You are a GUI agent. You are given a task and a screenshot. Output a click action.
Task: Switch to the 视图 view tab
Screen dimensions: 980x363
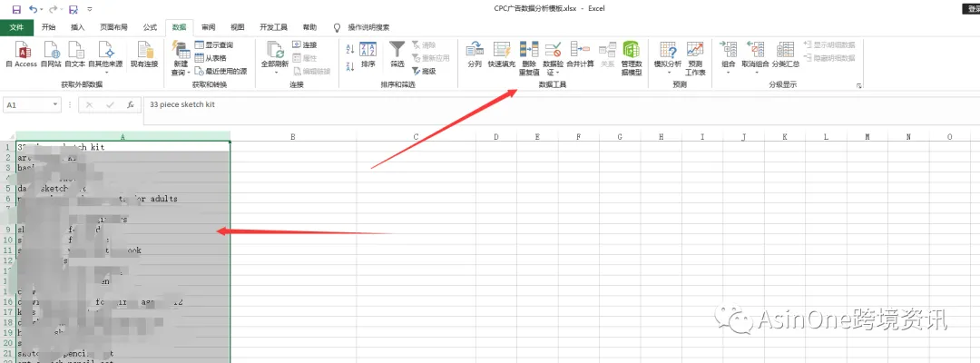point(237,27)
